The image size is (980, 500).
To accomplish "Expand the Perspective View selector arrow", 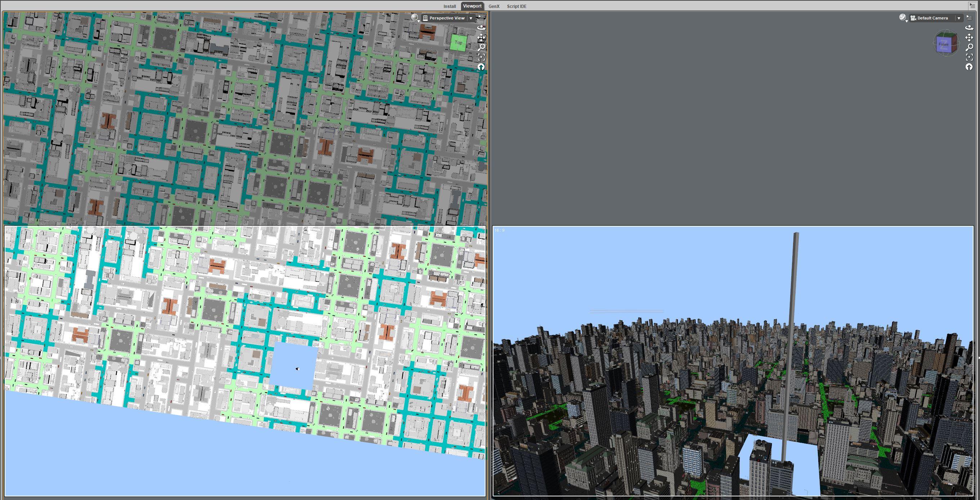I will [x=471, y=18].
